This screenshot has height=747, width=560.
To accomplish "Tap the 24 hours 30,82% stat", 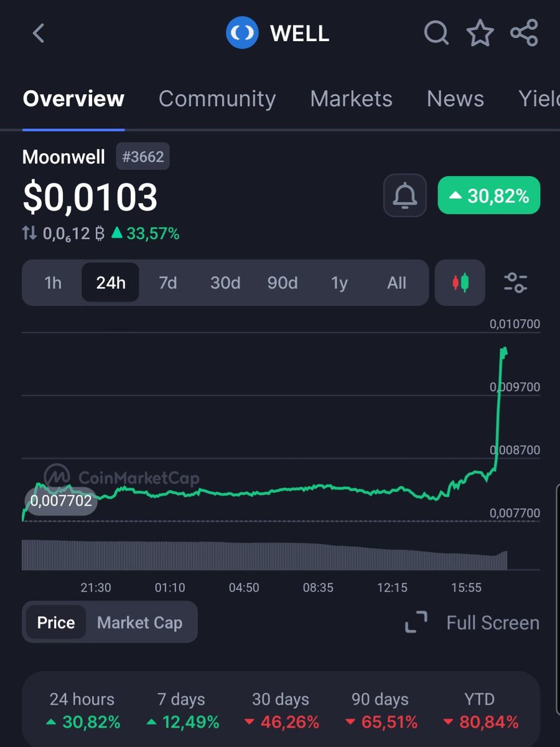I will pos(83,711).
